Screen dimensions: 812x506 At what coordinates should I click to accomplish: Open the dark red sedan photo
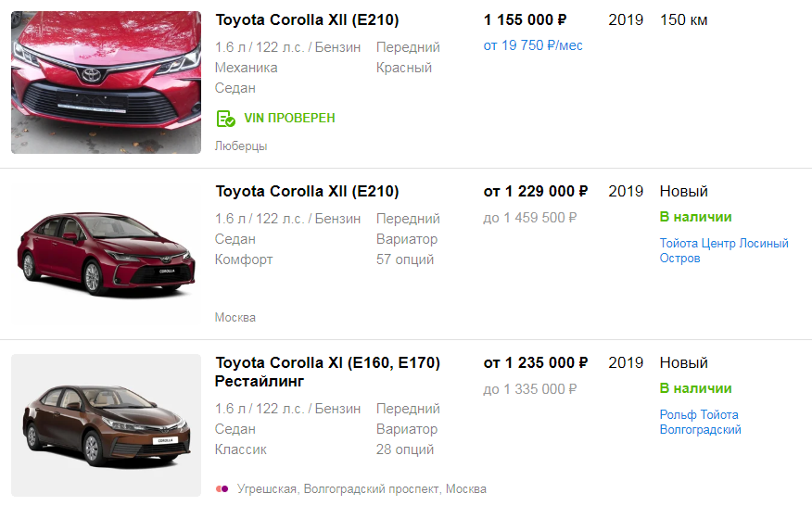click(106, 253)
